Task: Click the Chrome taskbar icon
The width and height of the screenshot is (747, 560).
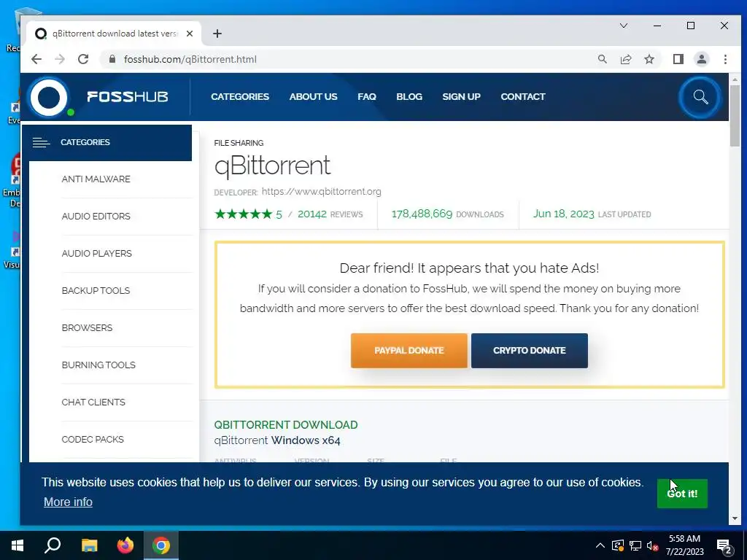Action: [161, 545]
